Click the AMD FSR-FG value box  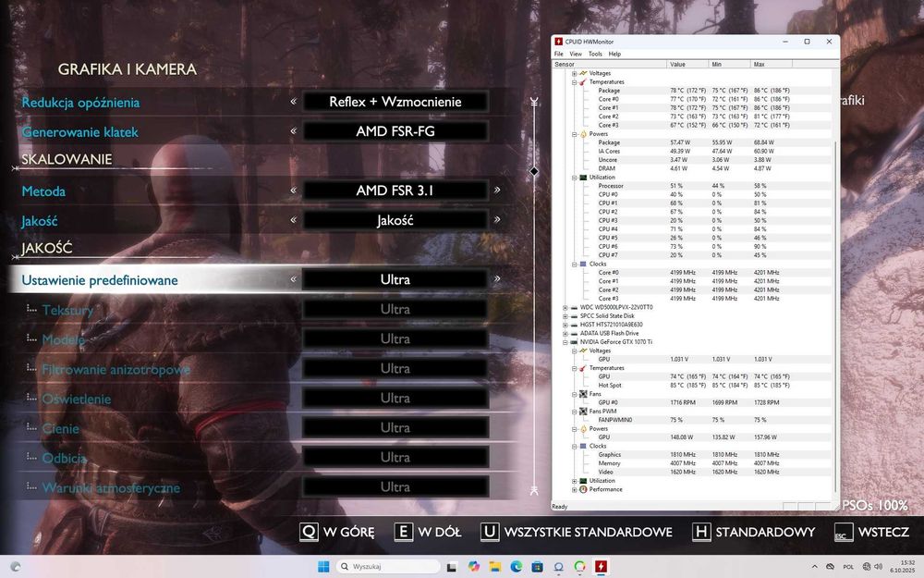[395, 131]
